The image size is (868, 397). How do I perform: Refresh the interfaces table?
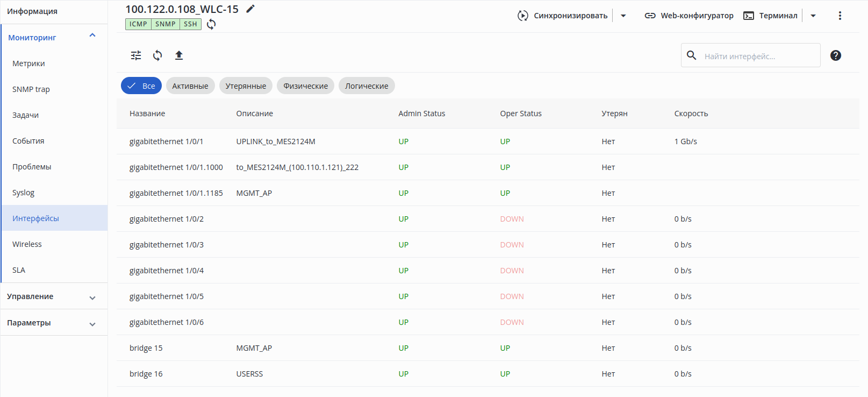click(x=157, y=55)
